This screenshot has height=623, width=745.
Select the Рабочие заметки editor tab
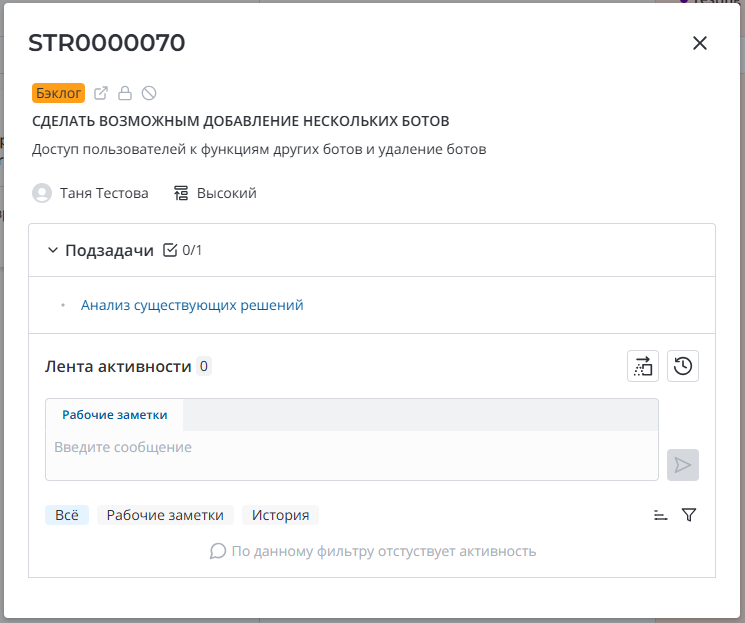[115, 415]
